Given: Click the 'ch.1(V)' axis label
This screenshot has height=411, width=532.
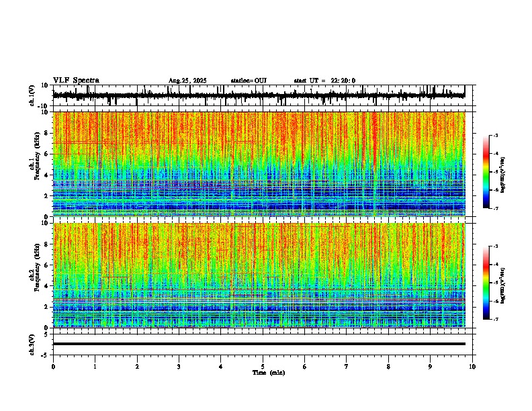Looking at the screenshot, I should 32,95.
